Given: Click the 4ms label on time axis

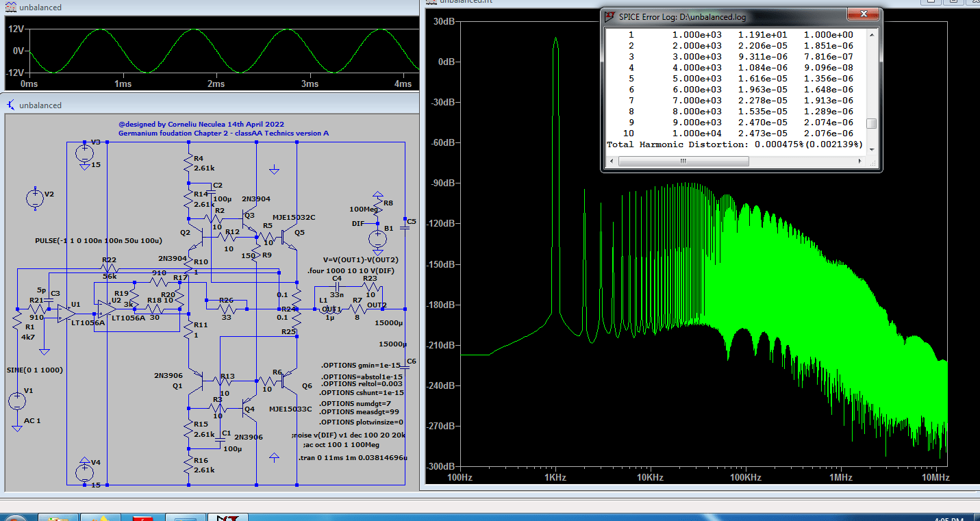Looking at the screenshot, I should 402,84.
